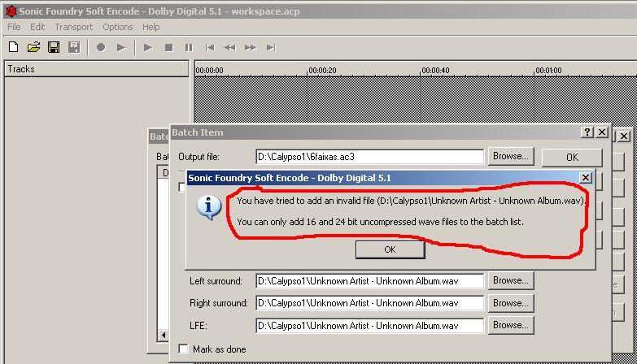Image resolution: width=637 pixels, height=364 pixels.
Task: Click the play-from-start toolbar arrow
Action: [121, 47]
